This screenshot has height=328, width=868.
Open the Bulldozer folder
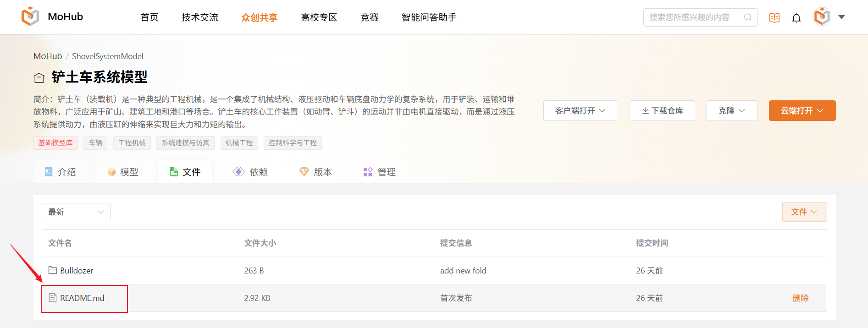[77, 271]
